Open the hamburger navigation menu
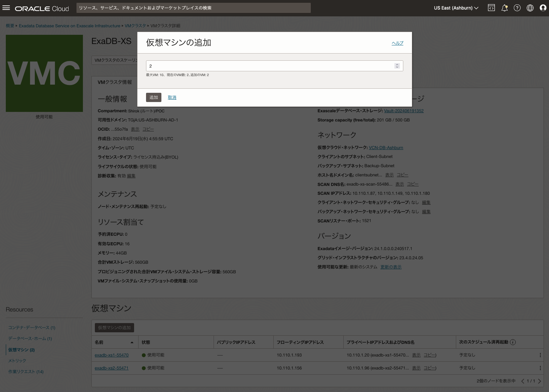 6,8
